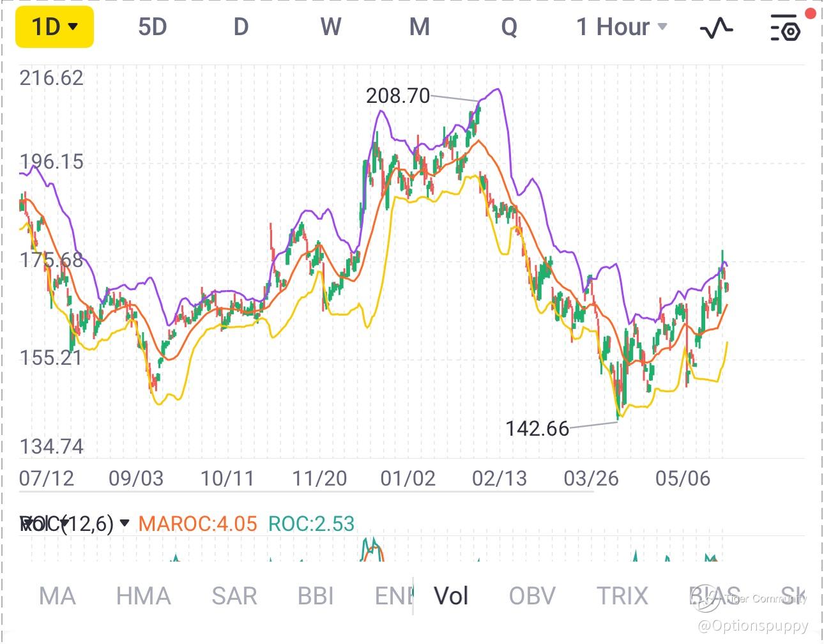Click the chart horizontal scrollbar under dates

click(307, 492)
